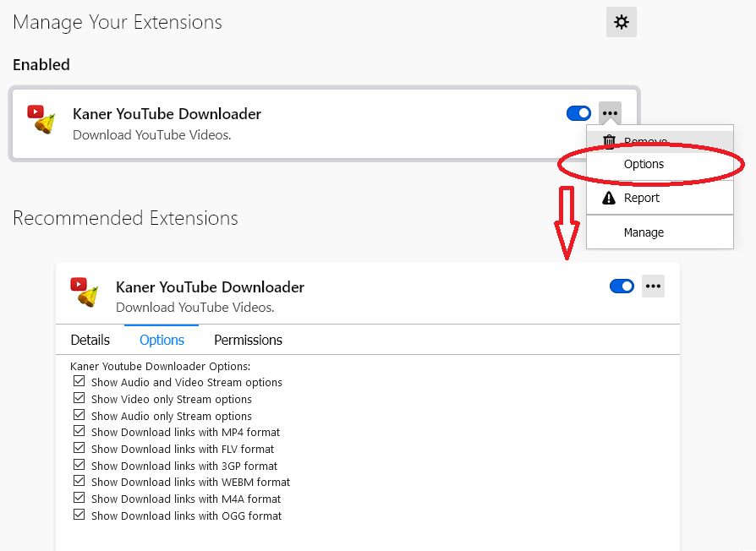Viewport: 756px width, 551px height.
Task: Click Kaner YouTube Downloader title in Enabled list
Action: coord(167,114)
